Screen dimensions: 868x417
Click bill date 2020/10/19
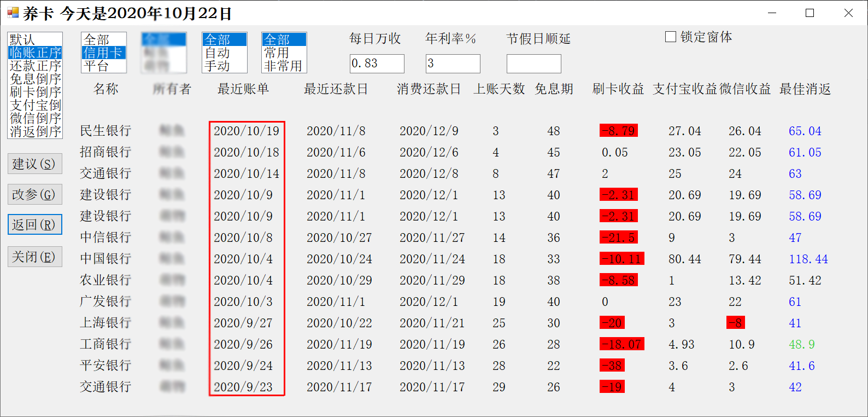coord(247,131)
